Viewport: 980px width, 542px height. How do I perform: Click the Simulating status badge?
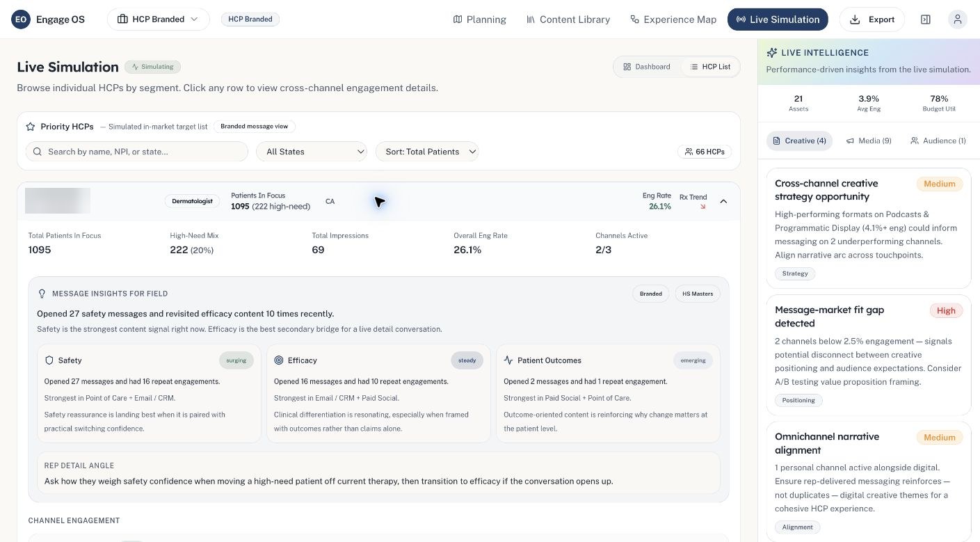click(153, 67)
